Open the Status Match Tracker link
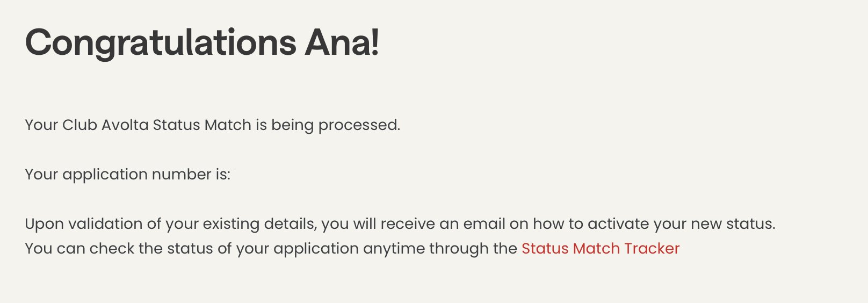The image size is (868, 303). coord(600,249)
